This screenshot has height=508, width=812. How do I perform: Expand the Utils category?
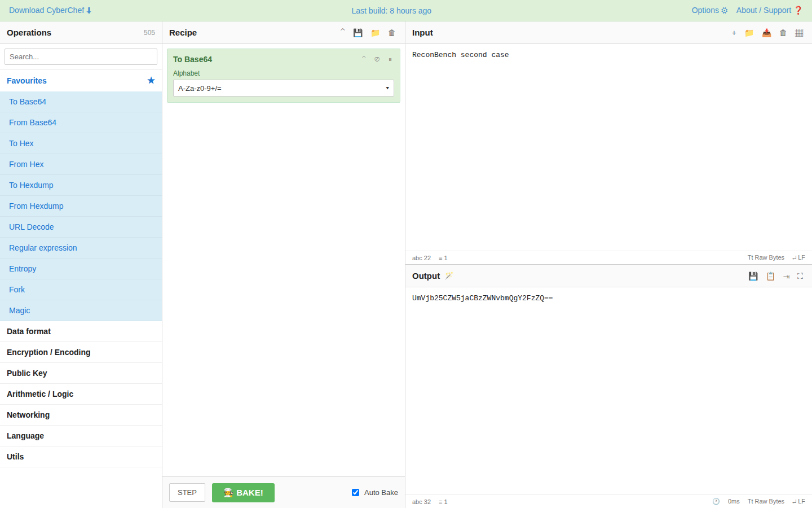pyautogui.click(x=81, y=457)
